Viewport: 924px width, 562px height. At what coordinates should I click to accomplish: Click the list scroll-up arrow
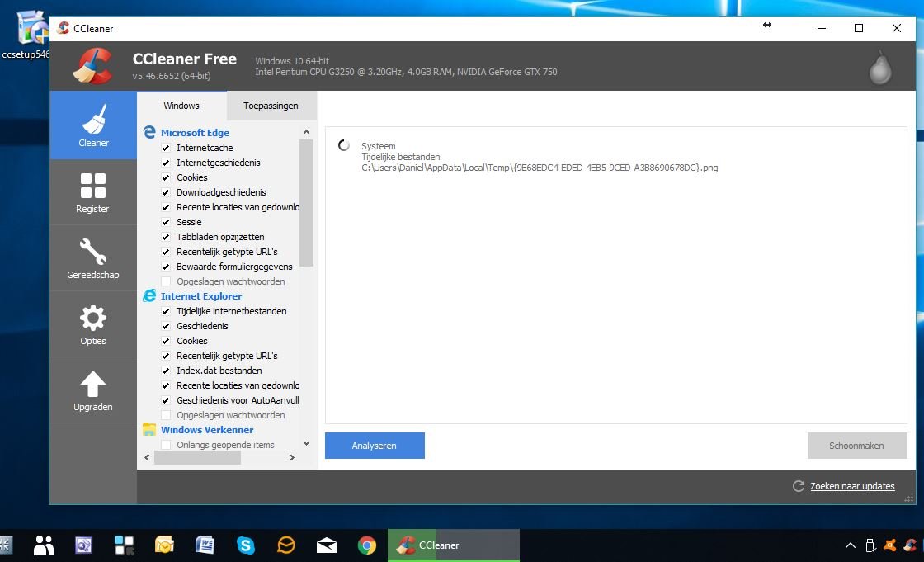pos(306,132)
